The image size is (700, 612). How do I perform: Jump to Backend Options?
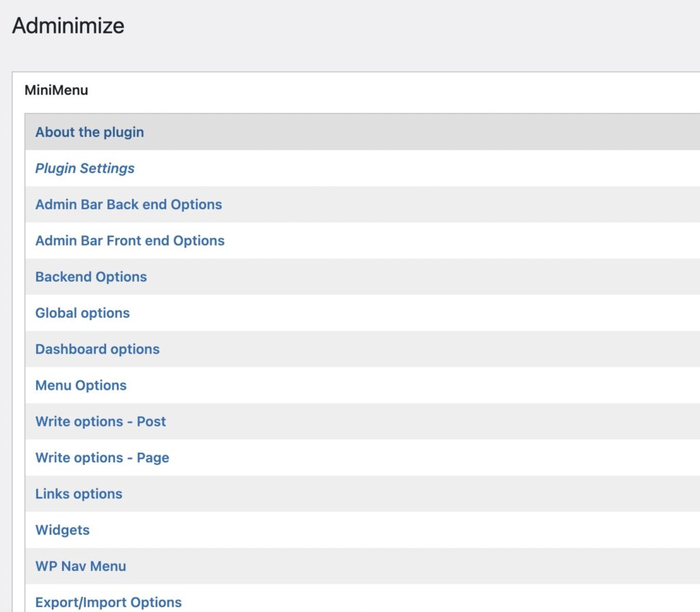[91, 277]
